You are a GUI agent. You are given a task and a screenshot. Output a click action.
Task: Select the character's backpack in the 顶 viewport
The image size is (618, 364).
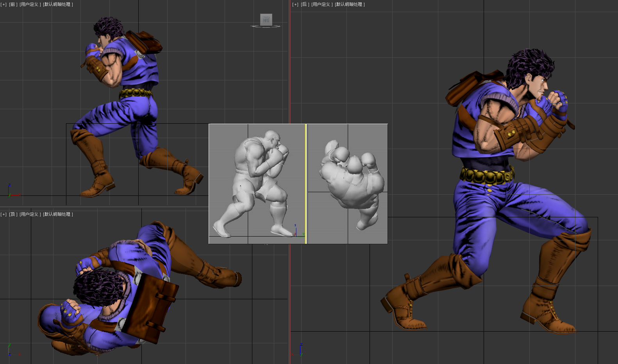pos(150,308)
